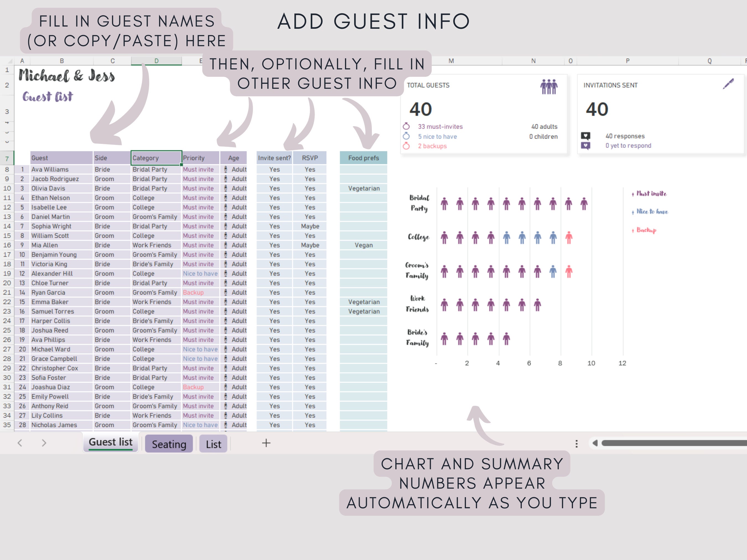The width and height of the screenshot is (747, 560).
Task: Click the Adult person icon in Ava Williams row
Action: tap(225, 170)
